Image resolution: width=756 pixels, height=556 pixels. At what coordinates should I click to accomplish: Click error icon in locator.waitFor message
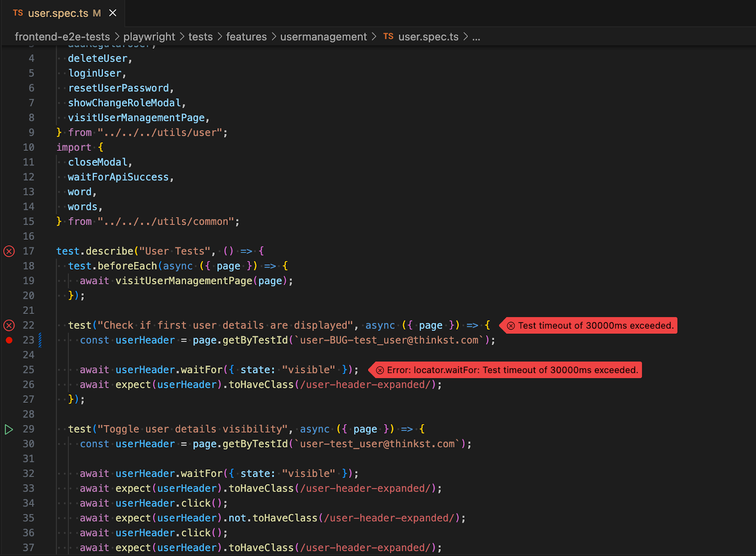coord(380,370)
